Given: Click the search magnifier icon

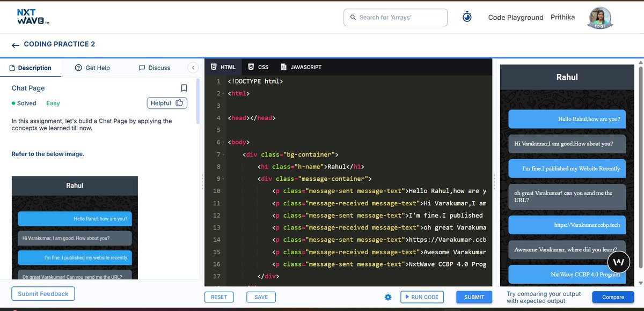Looking at the screenshot, I should (353, 17).
